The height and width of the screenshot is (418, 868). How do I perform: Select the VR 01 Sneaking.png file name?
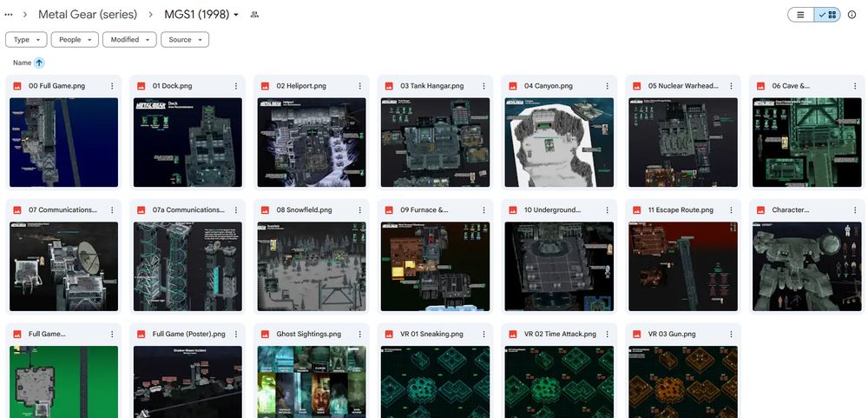click(x=431, y=335)
